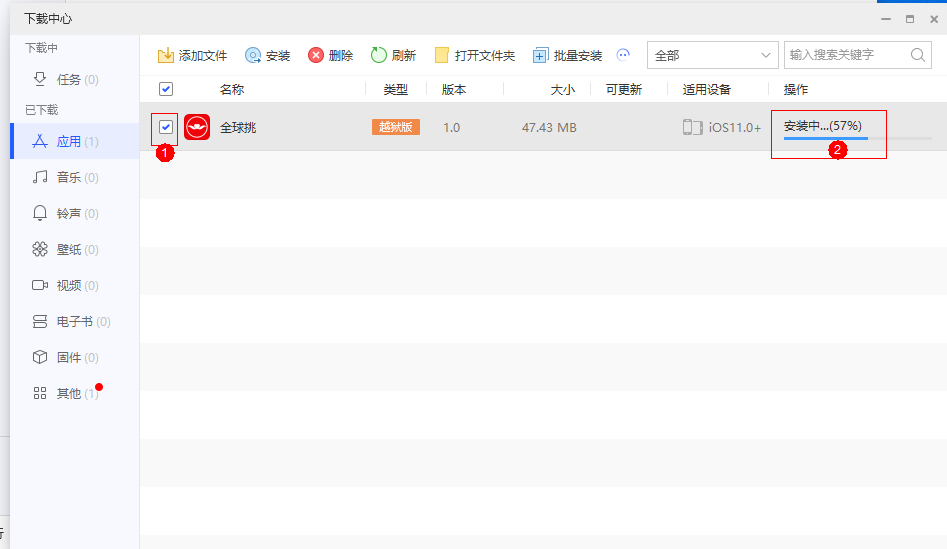
Task: Click the version 1.0 cell
Action: tap(451, 127)
